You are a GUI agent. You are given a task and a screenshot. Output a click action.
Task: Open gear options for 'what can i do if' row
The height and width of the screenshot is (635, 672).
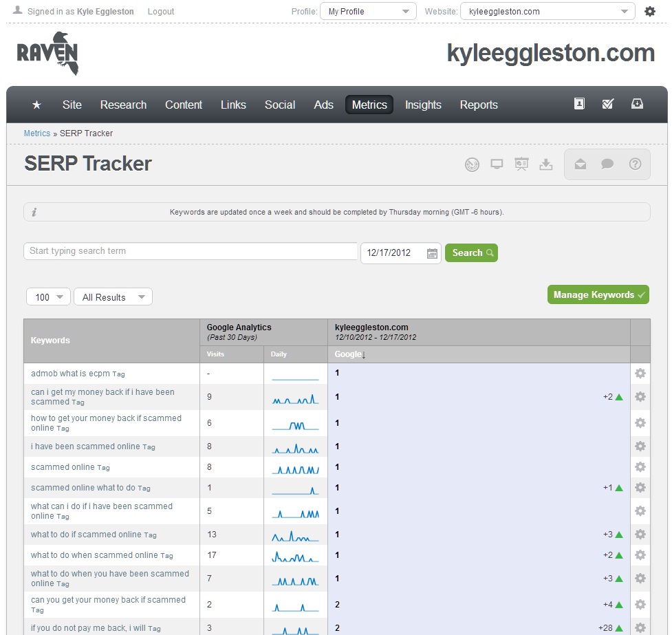click(x=640, y=511)
